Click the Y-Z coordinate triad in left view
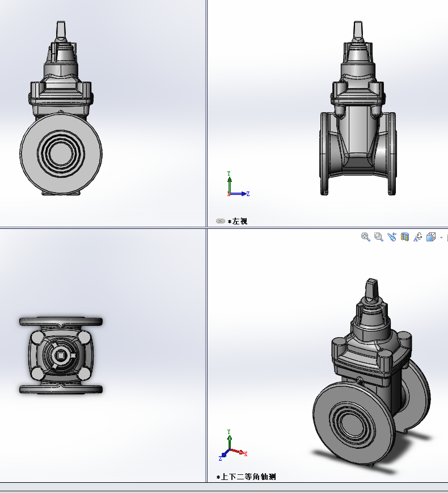 point(238,184)
